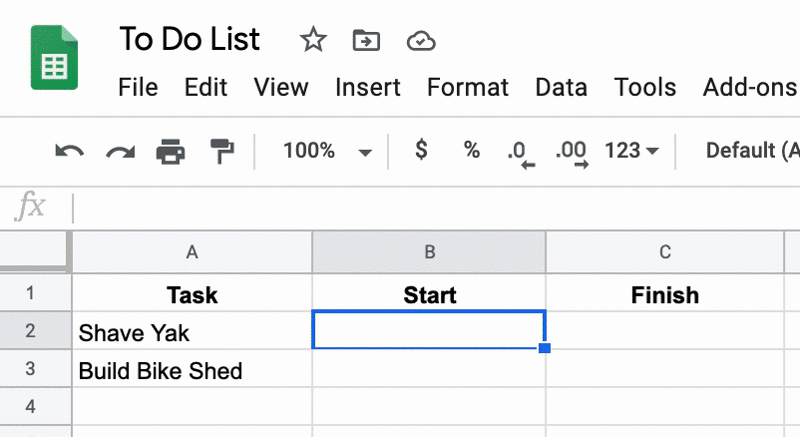Open the File menu
The height and width of the screenshot is (437, 800).
(138, 87)
